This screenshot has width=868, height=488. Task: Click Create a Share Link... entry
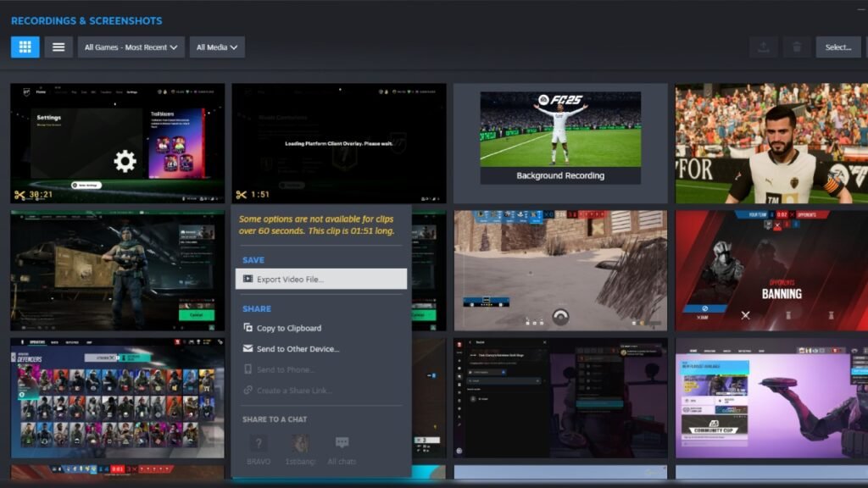tap(293, 391)
